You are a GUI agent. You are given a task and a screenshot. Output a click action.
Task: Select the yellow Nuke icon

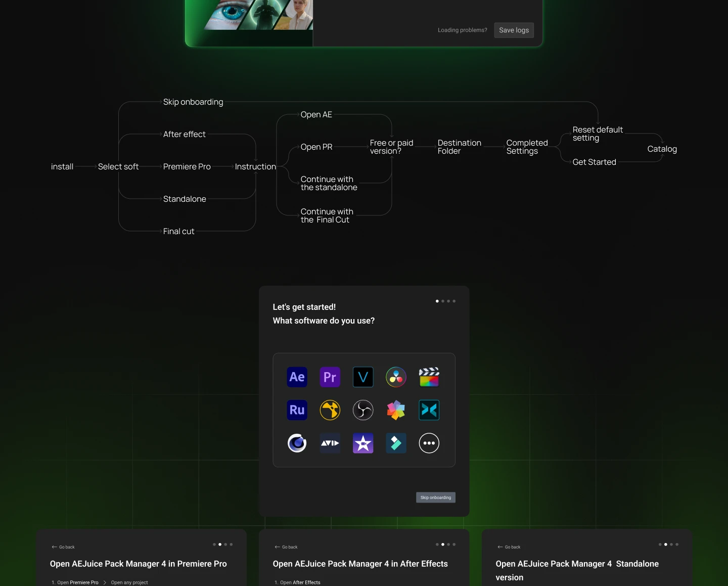pyautogui.click(x=330, y=410)
